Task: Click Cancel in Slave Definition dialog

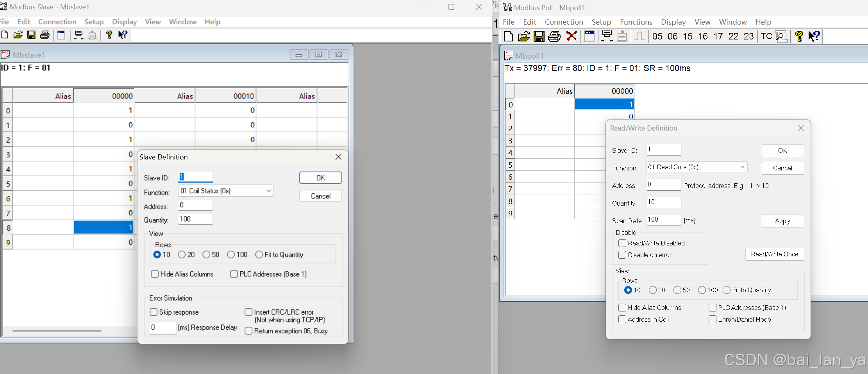Action: pyautogui.click(x=320, y=196)
